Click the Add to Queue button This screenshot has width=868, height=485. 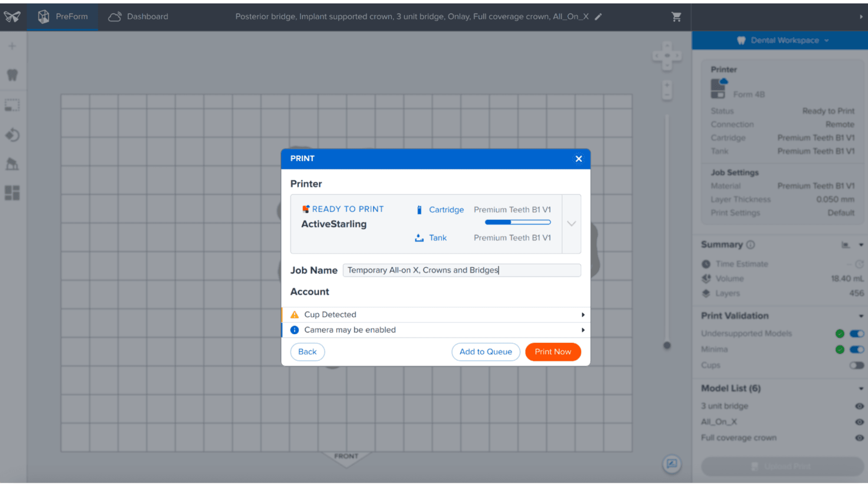tap(485, 352)
